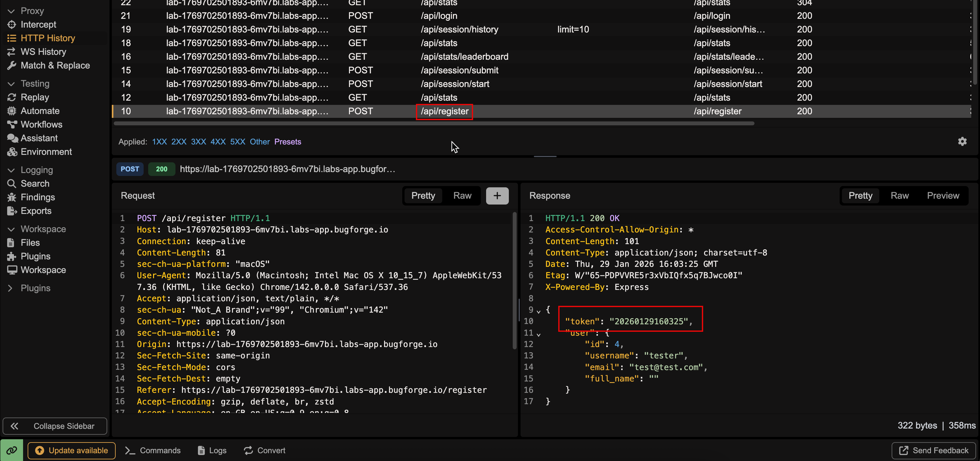Screen dimensions: 980x461
Task: Open the Findings bug icon
Action: (x=11, y=197)
